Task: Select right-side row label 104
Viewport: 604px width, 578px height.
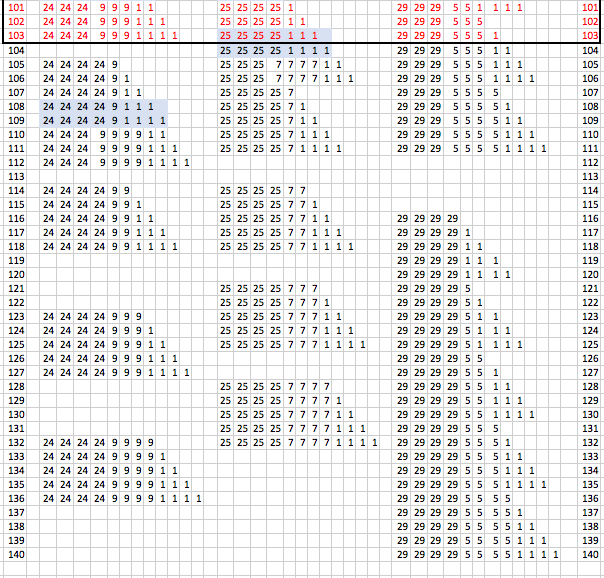Action: (590, 50)
